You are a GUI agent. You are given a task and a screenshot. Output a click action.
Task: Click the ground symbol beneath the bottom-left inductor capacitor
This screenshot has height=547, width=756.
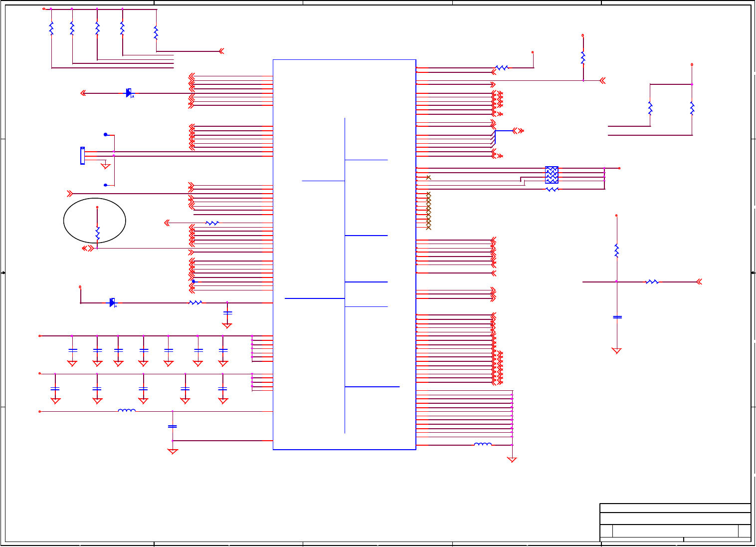coord(173,451)
